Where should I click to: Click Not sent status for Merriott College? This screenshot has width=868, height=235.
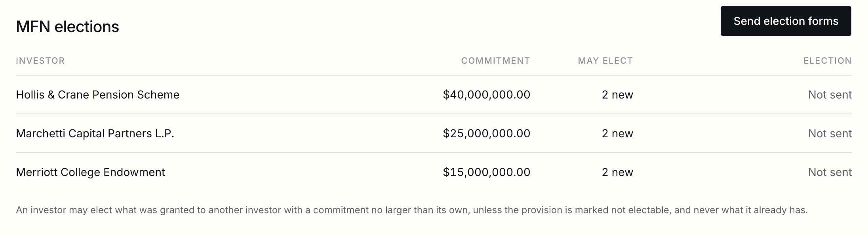[830, 172]
